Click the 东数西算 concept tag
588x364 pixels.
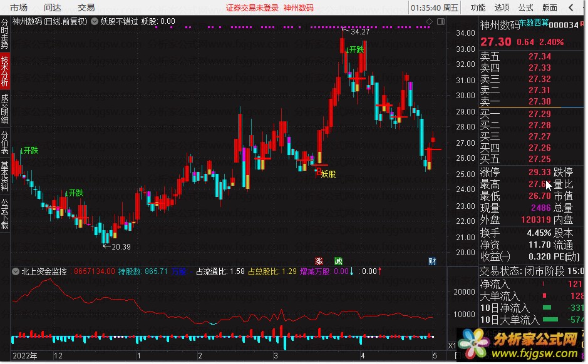coord(534,23)
